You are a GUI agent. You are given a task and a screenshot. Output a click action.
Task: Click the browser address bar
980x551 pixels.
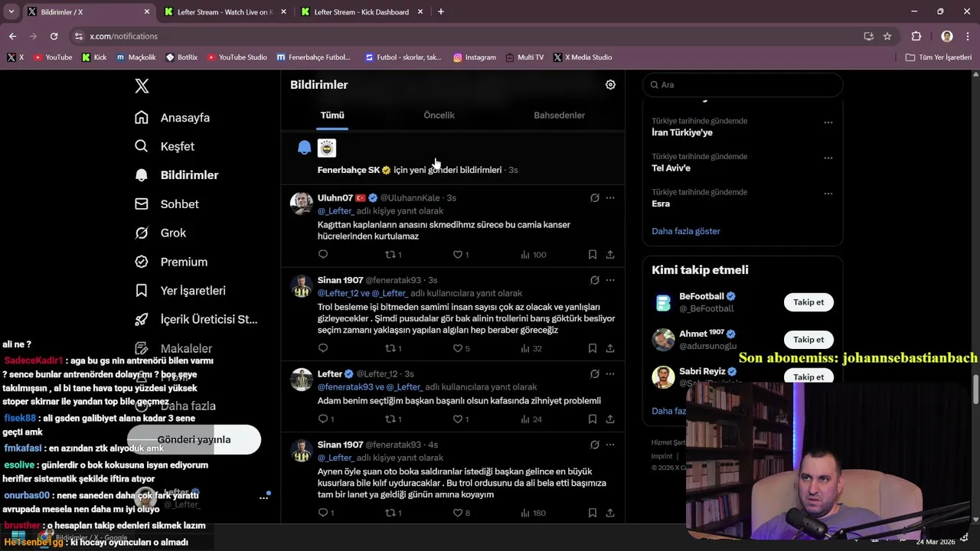tap(467, 36)
